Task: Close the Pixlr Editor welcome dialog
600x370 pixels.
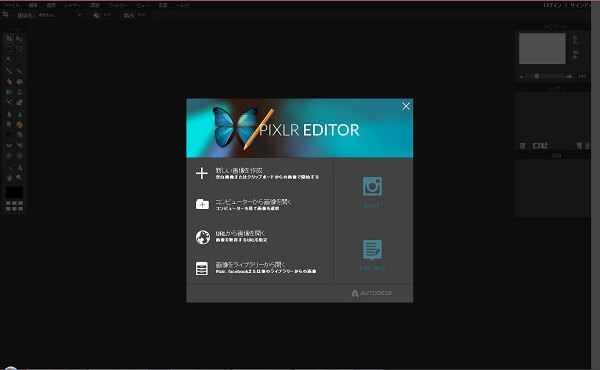Action: coord(406,106)
